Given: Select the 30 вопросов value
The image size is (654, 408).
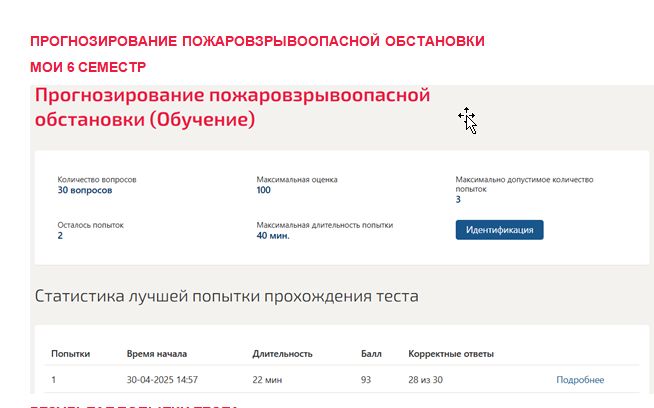Looking at the screenshot, I should tap(85, 190).
